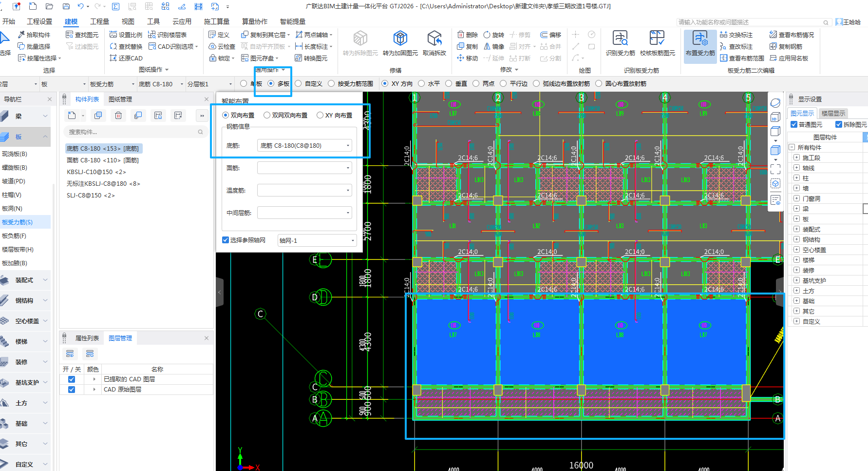Click the 取消拆改 icon
Image resolution: width=868 pixels, height=471 pixels.
[x=434, y=39]
